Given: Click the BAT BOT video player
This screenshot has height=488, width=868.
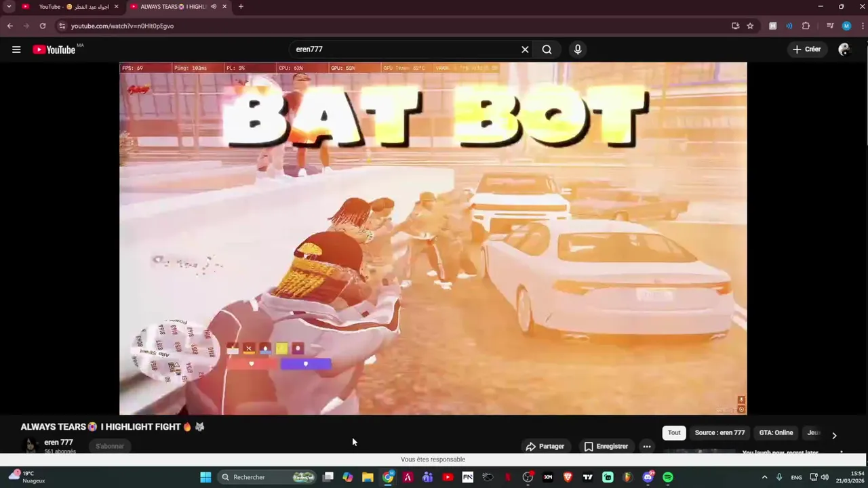Looking at the screenshot, I should (x=433, y=238).
